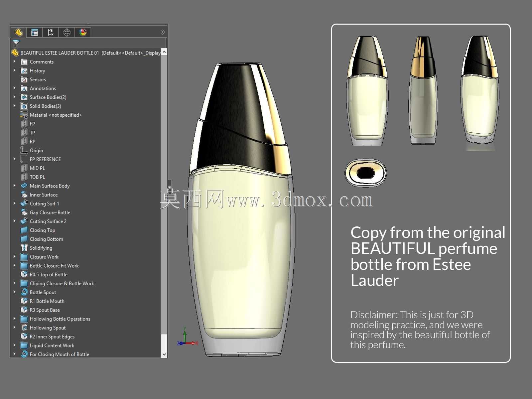Expand the panel with the double-chevron arrow
This screenshot has width=532, height=399.
tap(163, 32)
